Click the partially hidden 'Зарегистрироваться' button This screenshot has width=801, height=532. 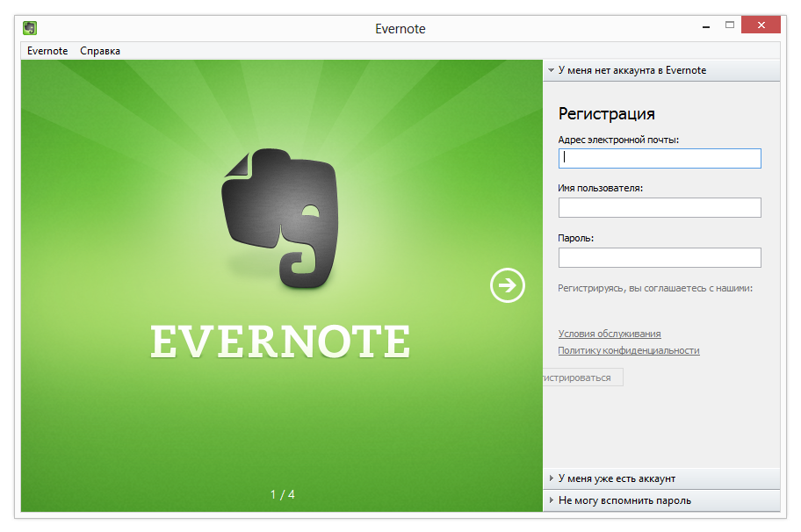(x=583, y=377)
